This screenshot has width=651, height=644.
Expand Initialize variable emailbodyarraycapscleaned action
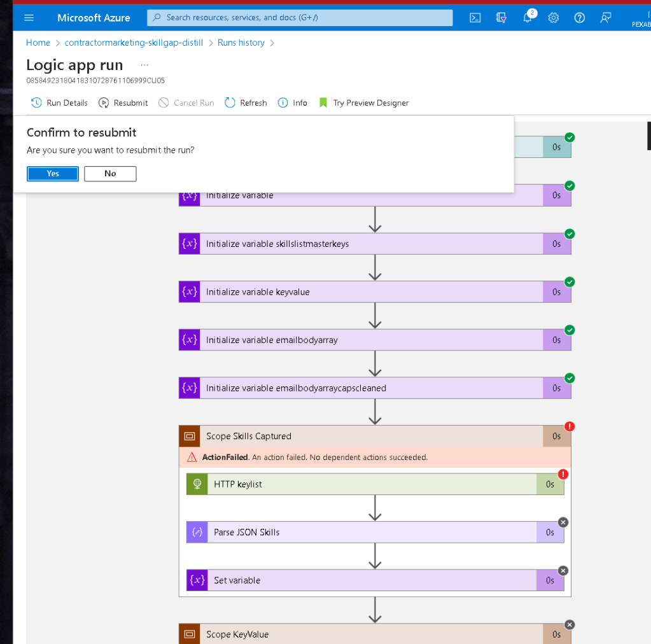375,388
